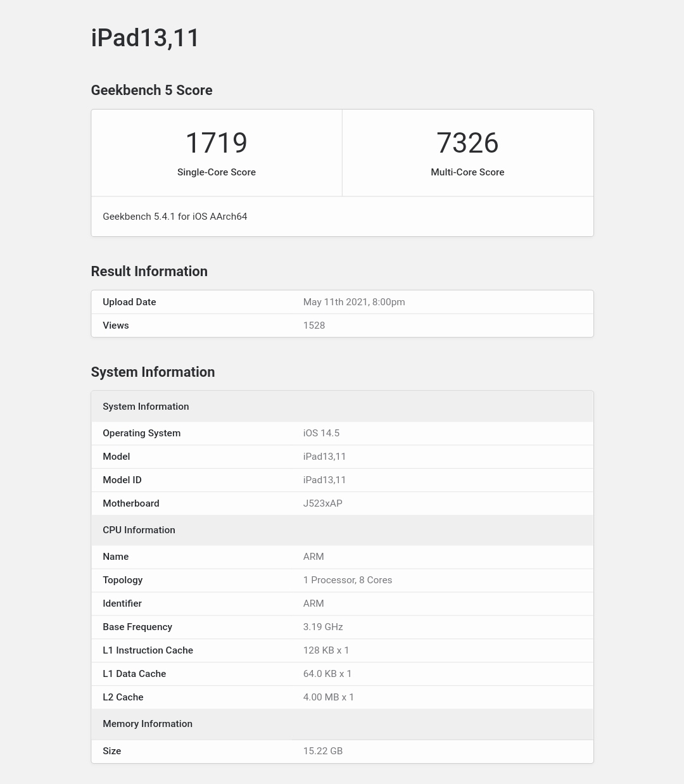Click the iPad13,11 page title
The height and width of the screenshot is (784, 684).
[145, 38]
